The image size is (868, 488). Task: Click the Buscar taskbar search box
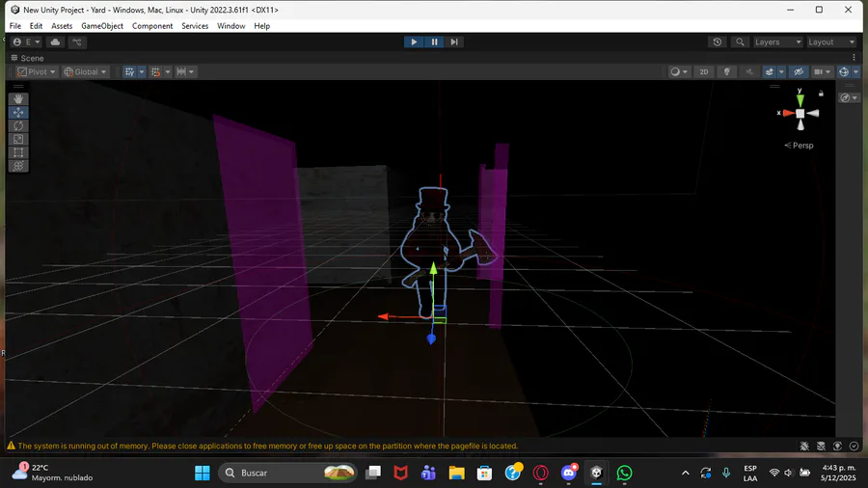(x=286, y=474)
